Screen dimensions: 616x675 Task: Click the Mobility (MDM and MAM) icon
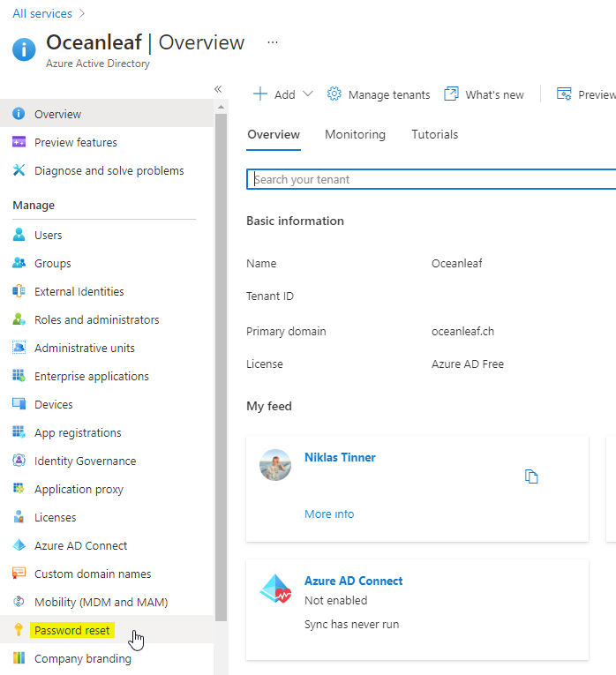click(x=19, y=602)
